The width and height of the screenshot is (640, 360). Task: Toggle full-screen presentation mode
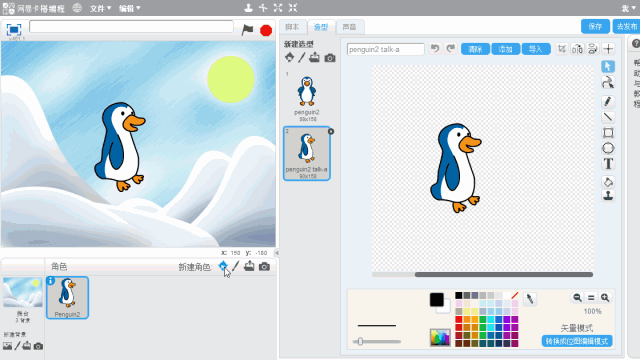[13, 29]
